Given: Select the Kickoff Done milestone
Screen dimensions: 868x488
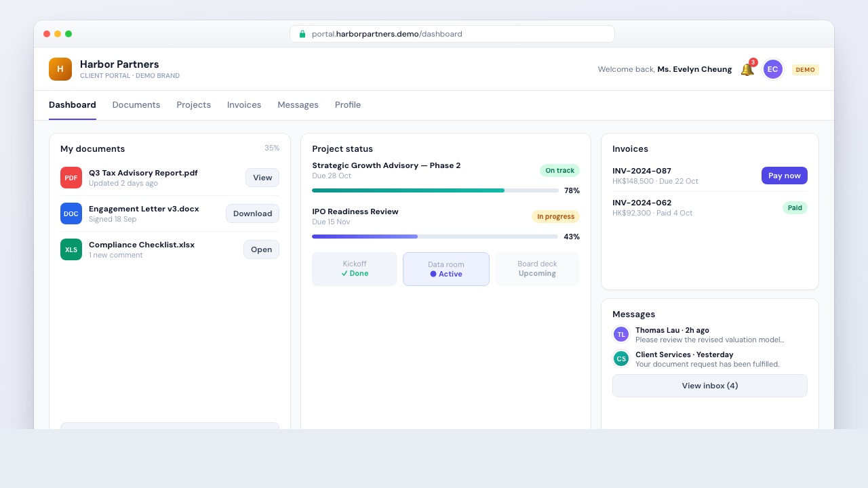Looking at the screenshot, I should click(355, 269).
